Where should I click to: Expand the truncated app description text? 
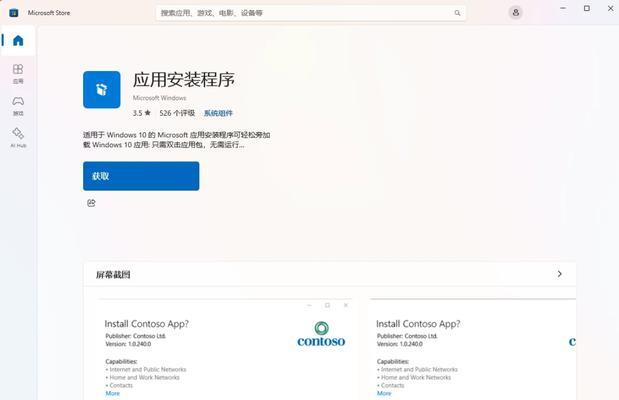(176, 140)
